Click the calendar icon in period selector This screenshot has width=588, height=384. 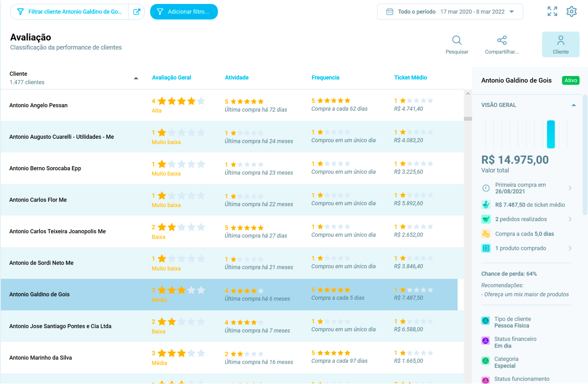[389, 12]
